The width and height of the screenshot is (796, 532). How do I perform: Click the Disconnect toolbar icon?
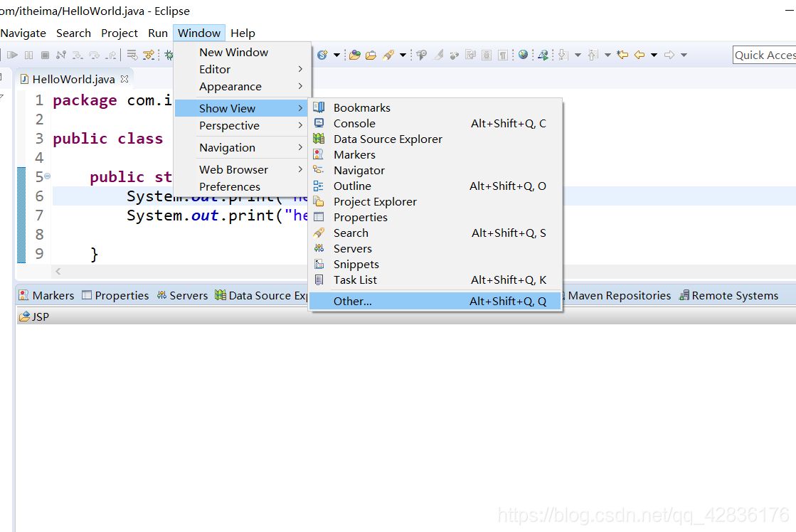pyautogui.click(x=61, y=55)
